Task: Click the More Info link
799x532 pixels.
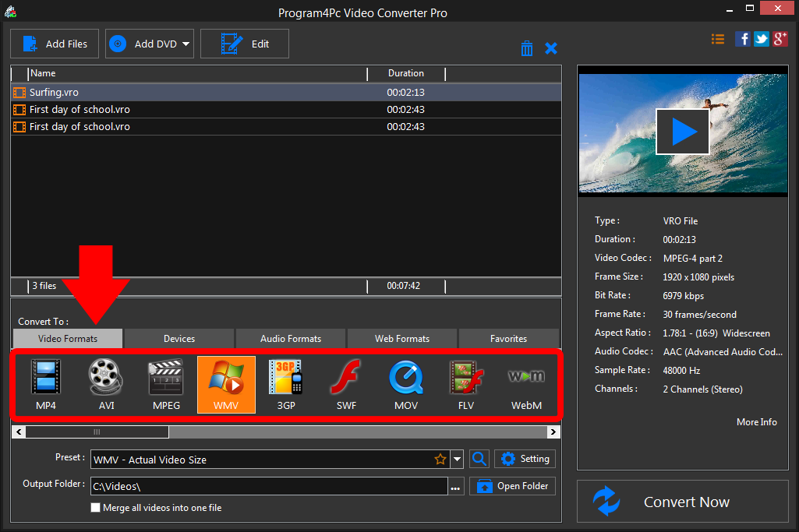Action: pos(756,422)
